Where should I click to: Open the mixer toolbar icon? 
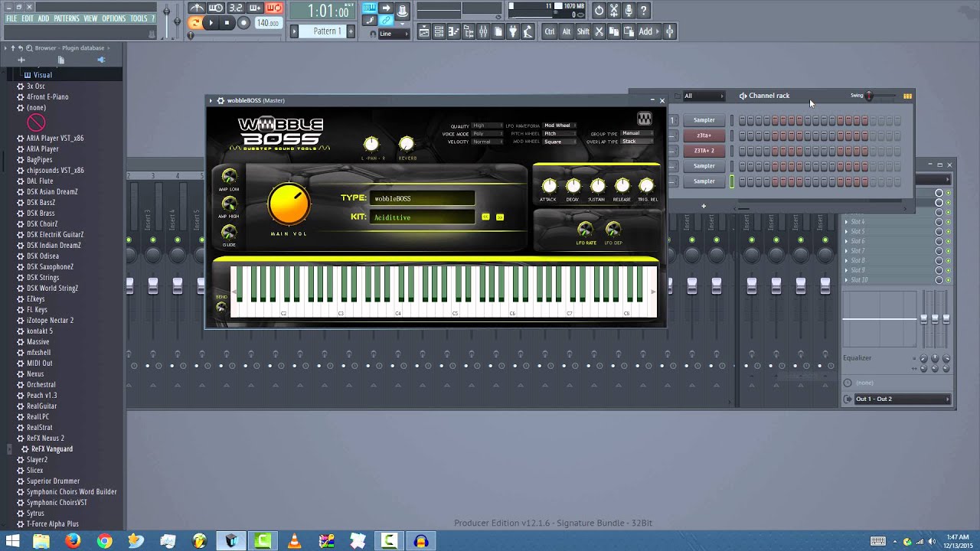point(483,31)
